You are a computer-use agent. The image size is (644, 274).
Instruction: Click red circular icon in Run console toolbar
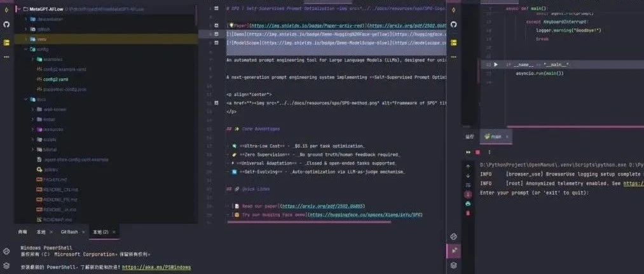pos(468,194)
